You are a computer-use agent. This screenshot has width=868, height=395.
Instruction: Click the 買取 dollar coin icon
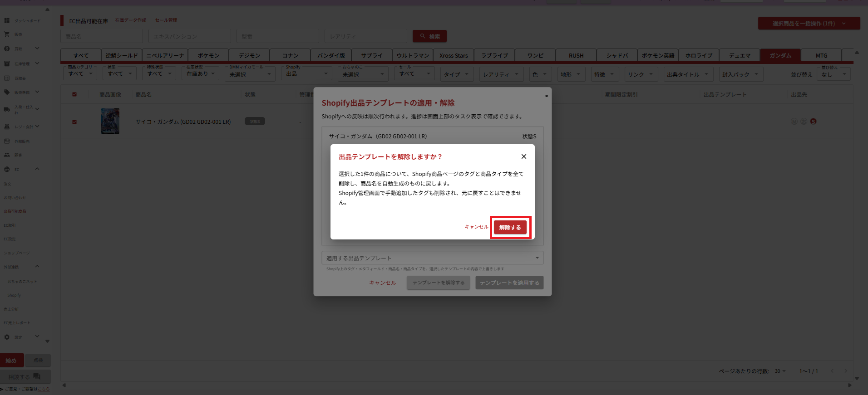[7, 49]
